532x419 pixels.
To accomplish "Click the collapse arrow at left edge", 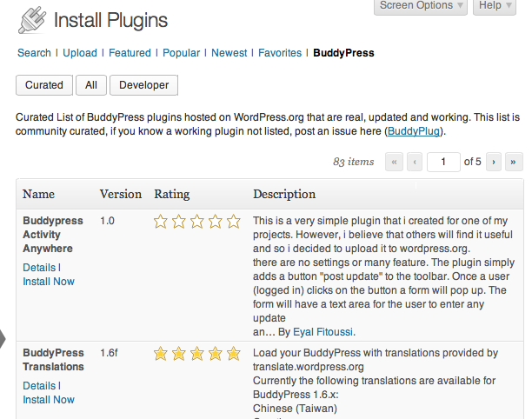I will click(3, 339).
